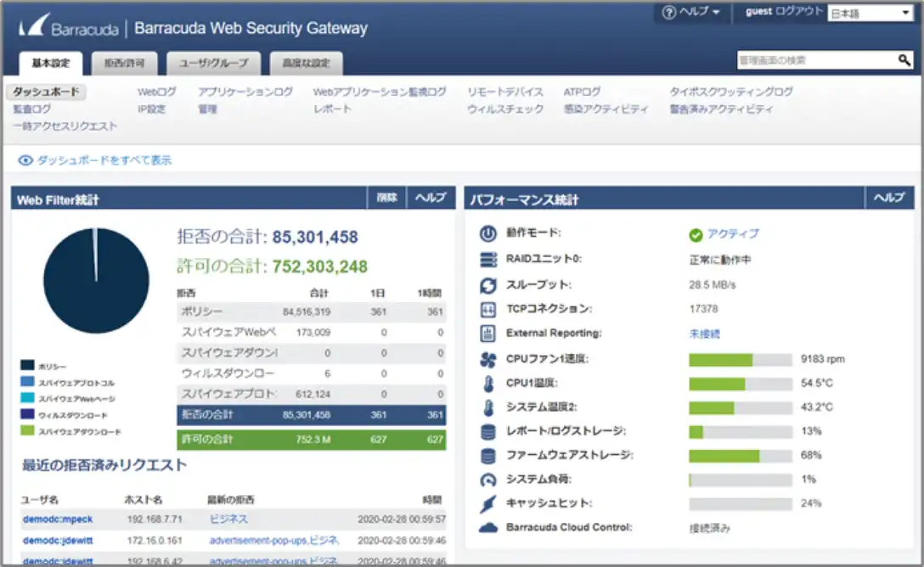Viewport: 924px width, 567px height.
Task: Open Webアプリケーション監視ログ submenu item
Action: [380, 92]
